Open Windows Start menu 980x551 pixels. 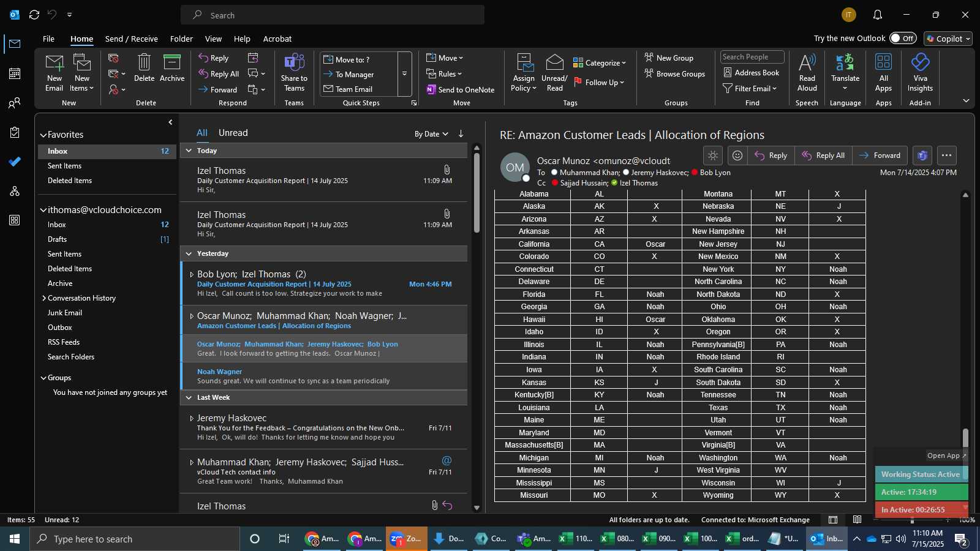point(15,539)
